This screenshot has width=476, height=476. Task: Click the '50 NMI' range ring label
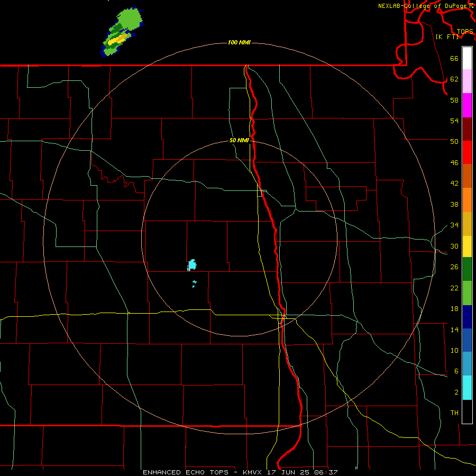pos(239,140)
